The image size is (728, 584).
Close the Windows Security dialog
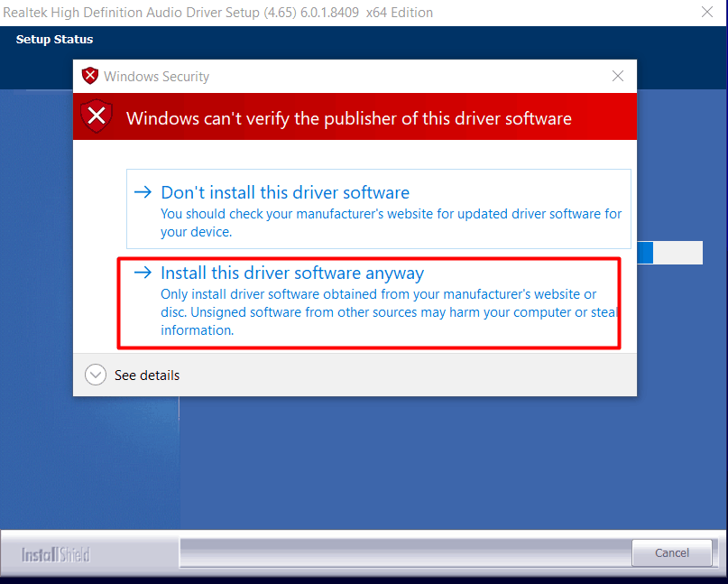pyautogui.click(x=618, y=76)
